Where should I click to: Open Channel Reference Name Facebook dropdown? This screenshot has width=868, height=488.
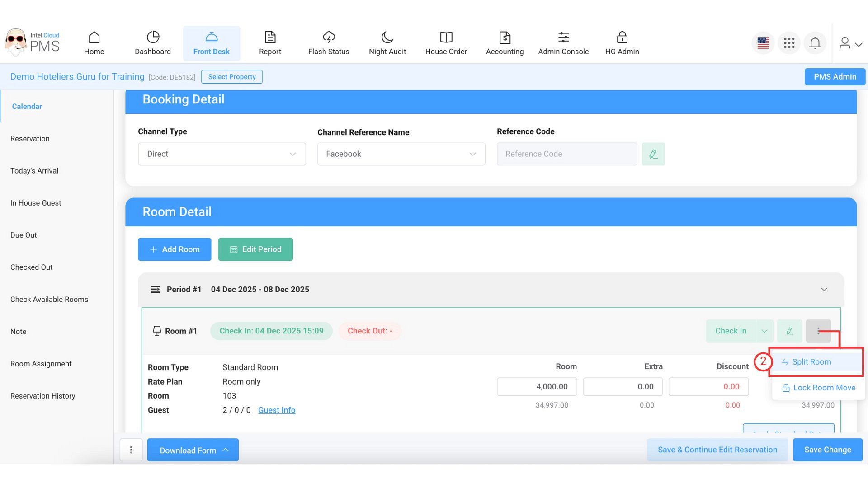[401, 154]
